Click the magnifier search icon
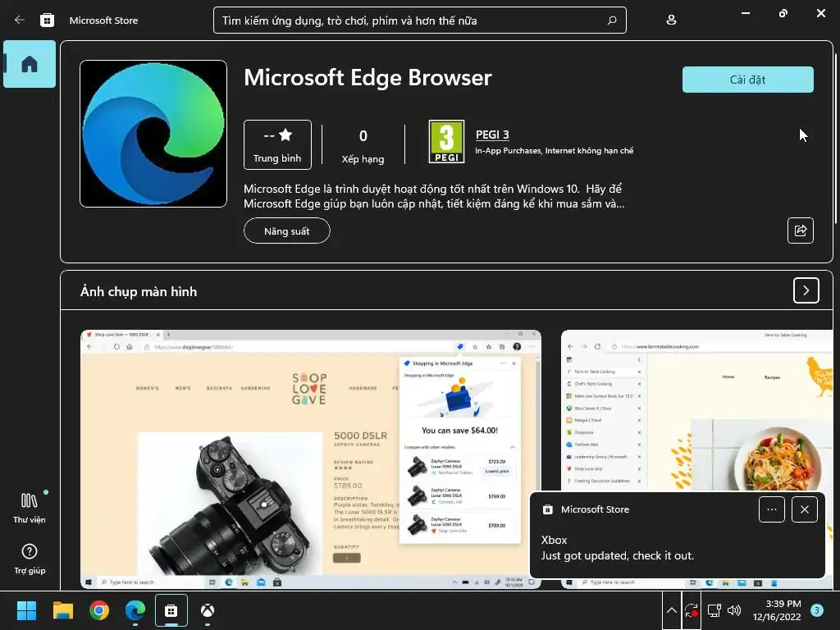 pyautogui.click(x=612, y=21)
